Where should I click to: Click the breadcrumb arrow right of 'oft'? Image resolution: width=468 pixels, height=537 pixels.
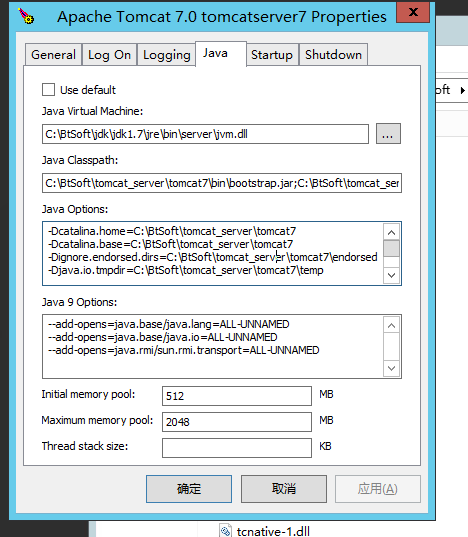463,90
